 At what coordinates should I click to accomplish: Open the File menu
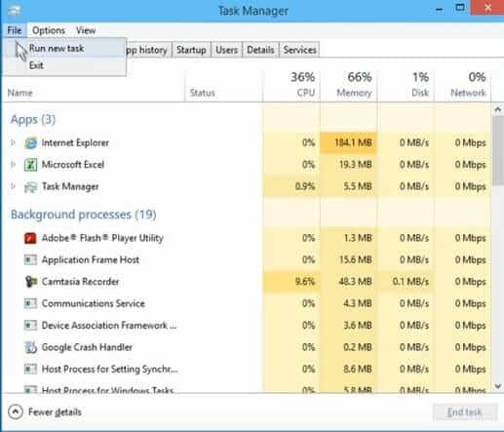pos(15,30)
